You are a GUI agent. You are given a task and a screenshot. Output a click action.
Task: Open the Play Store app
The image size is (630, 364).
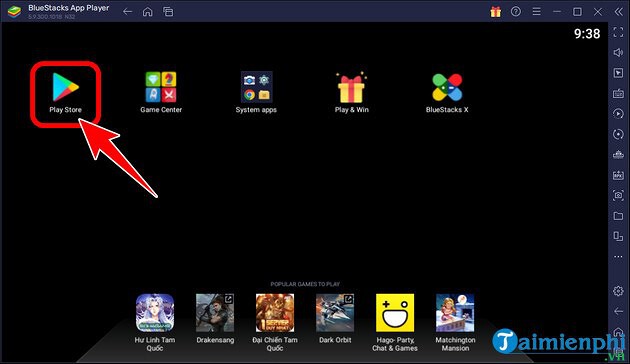pyautogui.click(x=65, y=92)
